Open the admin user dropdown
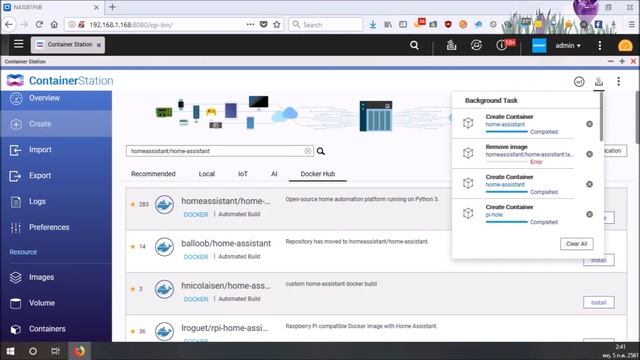The width and height of the screenshot is (640, 360). coord(568,45)
